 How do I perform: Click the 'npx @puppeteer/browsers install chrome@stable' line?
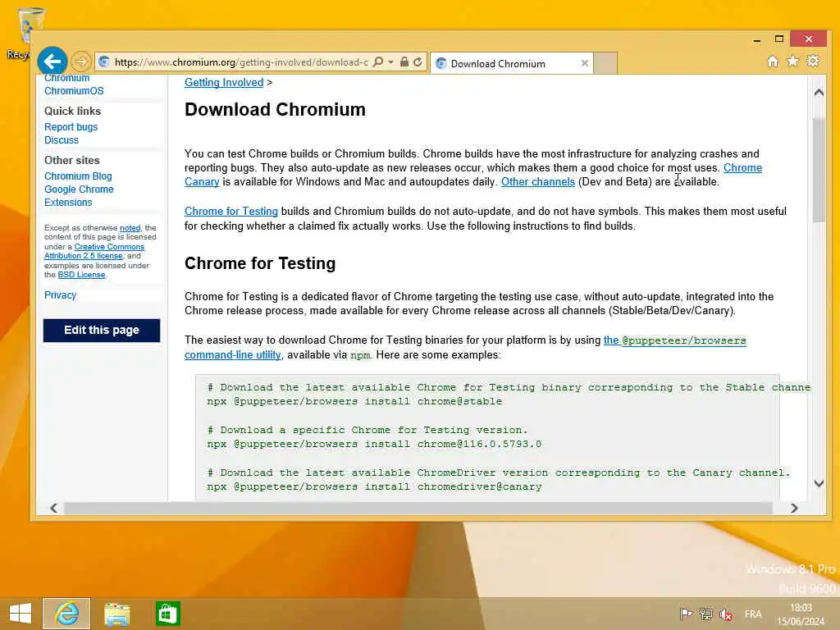[354, 401]
